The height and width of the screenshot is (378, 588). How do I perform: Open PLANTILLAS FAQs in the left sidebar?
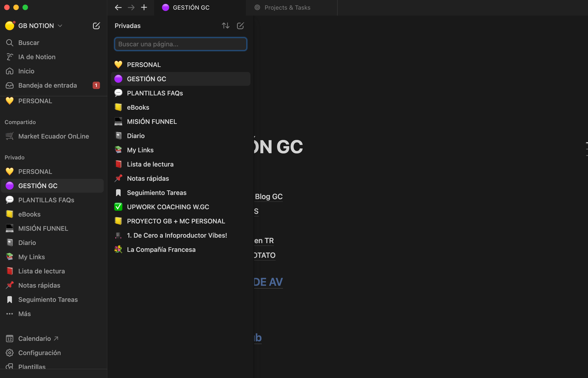52,200
